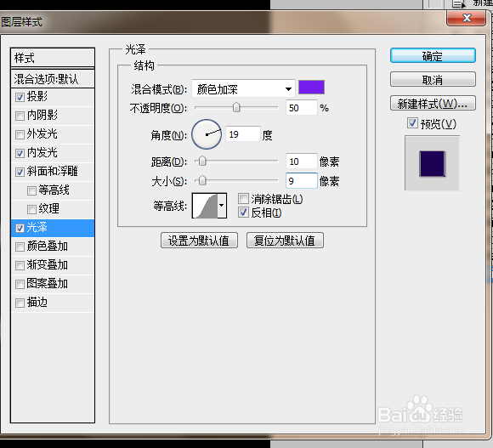This screenshot has height=448, width=493.
Task: Open the 描边 stroke settings
Action: point(37,302)
